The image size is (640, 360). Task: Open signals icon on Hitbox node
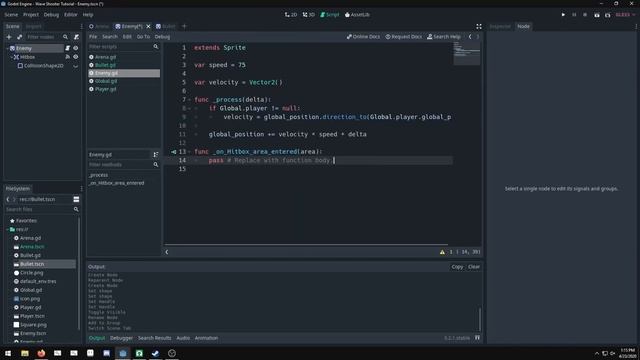pos(68,57)
